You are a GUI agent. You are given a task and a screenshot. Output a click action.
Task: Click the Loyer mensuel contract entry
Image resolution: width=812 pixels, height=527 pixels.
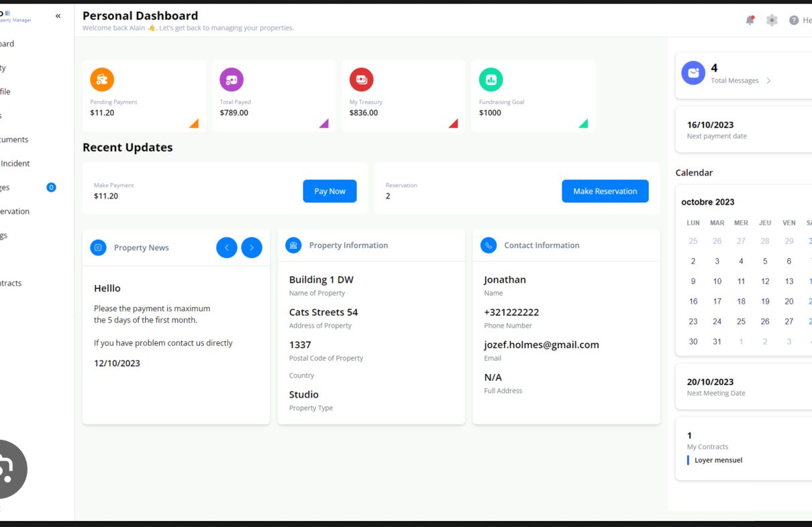(717, 461)
